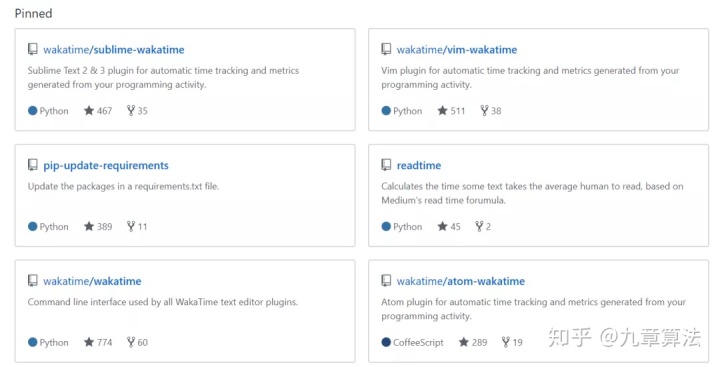The height and width of the screenshot is (367, 720).
Task: Open the wakatime/atom-wakatime repository link
Action: point(461,281)
